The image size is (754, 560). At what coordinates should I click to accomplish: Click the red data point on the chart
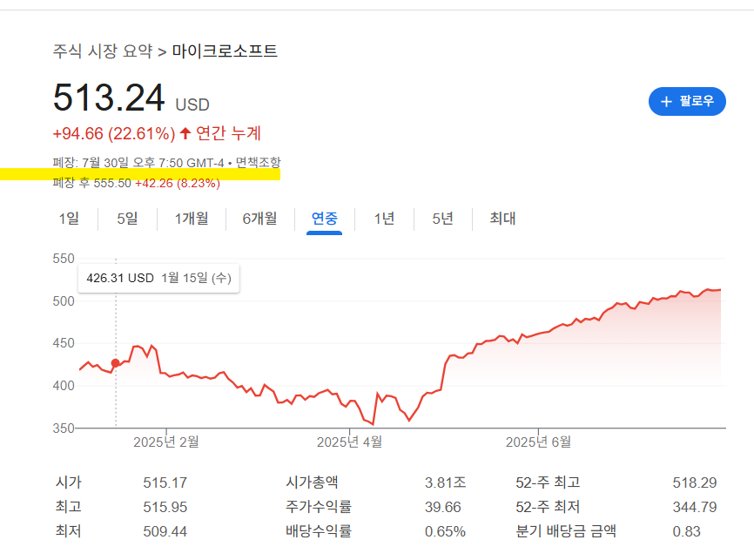point(116,363)
